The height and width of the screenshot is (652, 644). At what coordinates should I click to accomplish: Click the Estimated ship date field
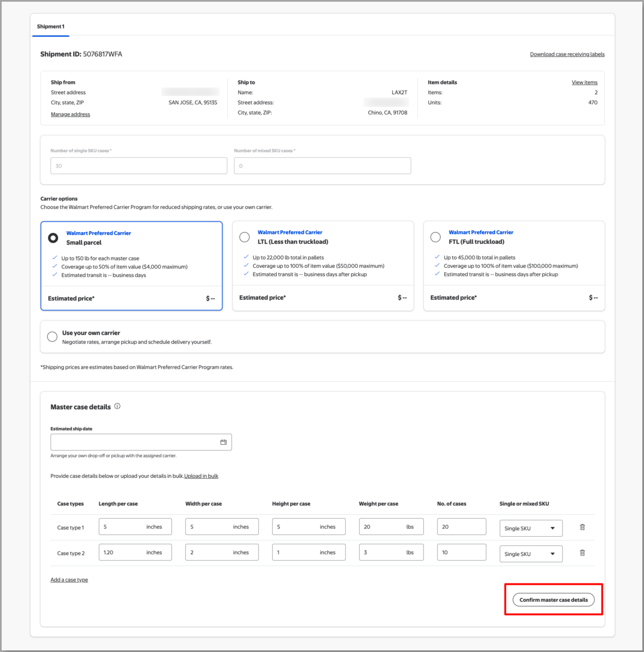[134, 442]
